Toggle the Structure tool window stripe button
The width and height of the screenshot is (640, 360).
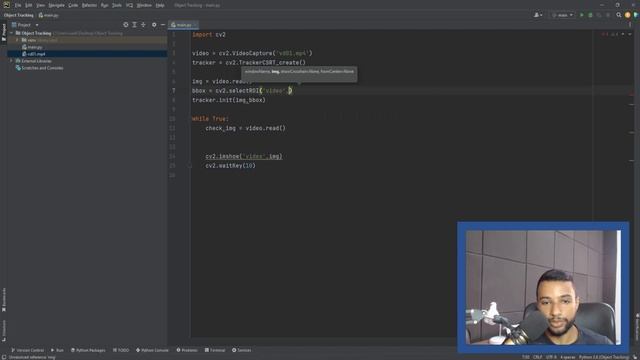[x=4, y=330]
